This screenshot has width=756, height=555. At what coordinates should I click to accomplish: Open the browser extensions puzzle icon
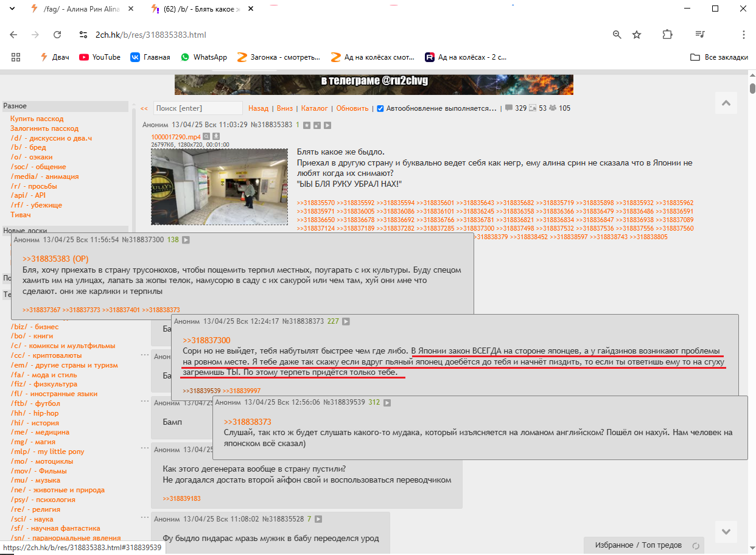(x=668, y=35)
